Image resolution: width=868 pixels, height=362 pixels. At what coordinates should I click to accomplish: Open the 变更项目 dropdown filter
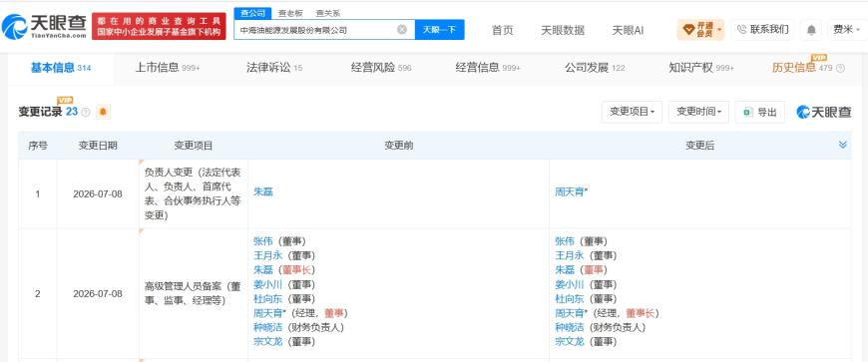[x=632, y=112]
